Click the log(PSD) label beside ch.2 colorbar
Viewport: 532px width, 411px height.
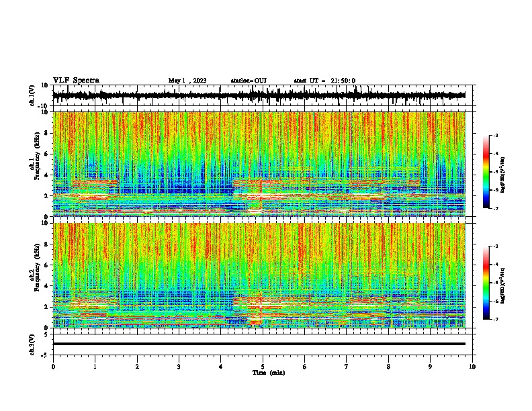(x=503, y=285)
